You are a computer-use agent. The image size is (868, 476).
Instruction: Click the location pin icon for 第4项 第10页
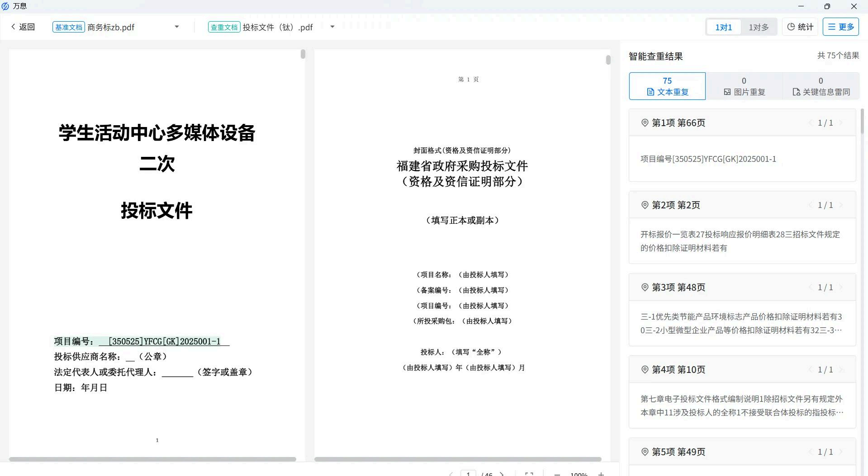coord(645,370)
